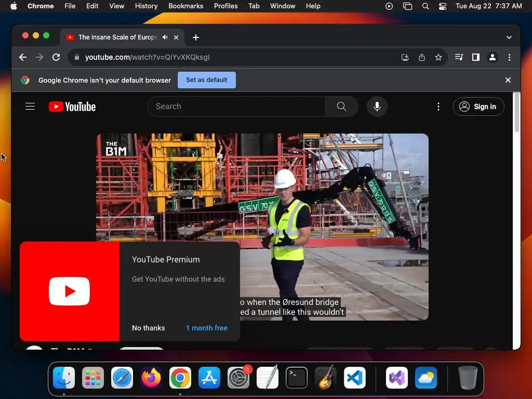The width and height of the screenshot is (532, 399).
Task: Open Chrome side panel
Action: pos(476,57)
